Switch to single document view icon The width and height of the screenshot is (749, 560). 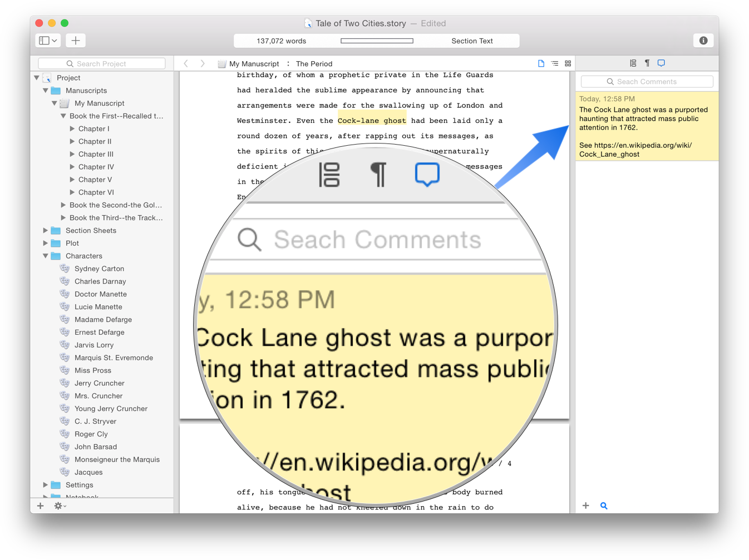click(541, 63)
